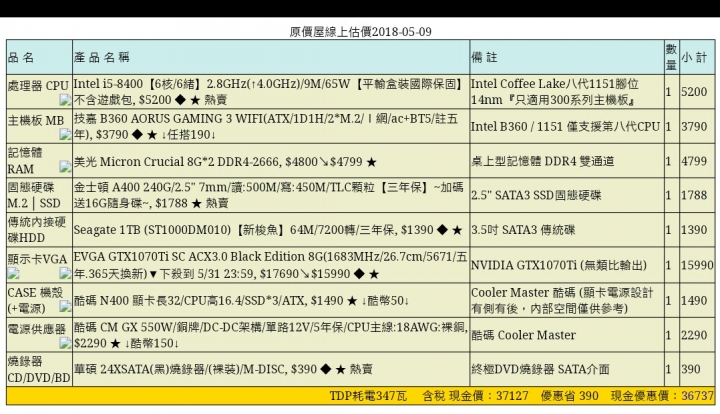Click the 含稅 現金價：37127 total
This screenshot has width=720, height=414.
point(476,396)
